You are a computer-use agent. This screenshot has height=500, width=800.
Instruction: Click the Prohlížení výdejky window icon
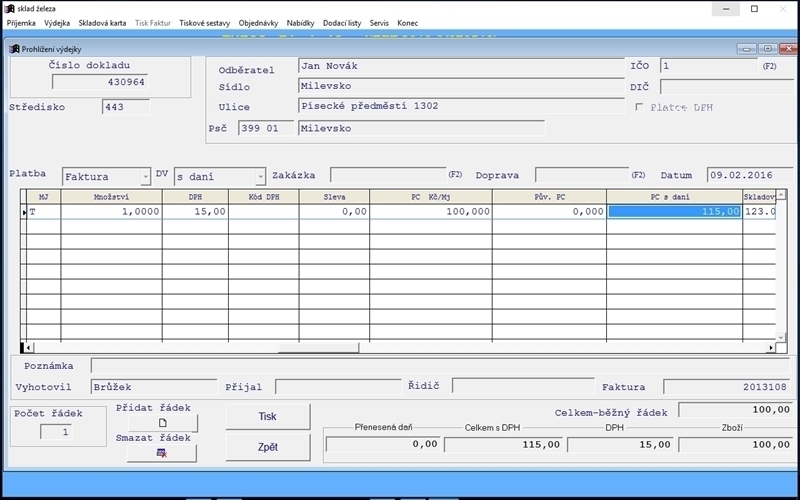[14, 49]
